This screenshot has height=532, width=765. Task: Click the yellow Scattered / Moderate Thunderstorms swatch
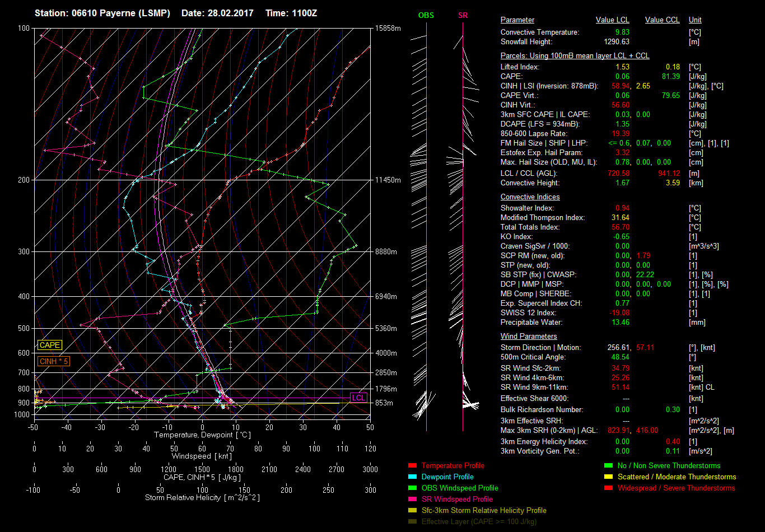(x=608, y=477)
